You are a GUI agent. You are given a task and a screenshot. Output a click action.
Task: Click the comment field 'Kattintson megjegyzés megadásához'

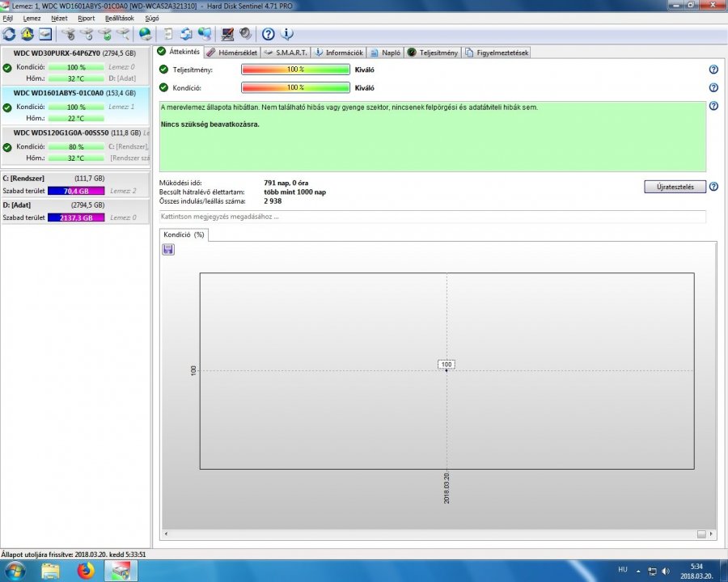[432, 217]
